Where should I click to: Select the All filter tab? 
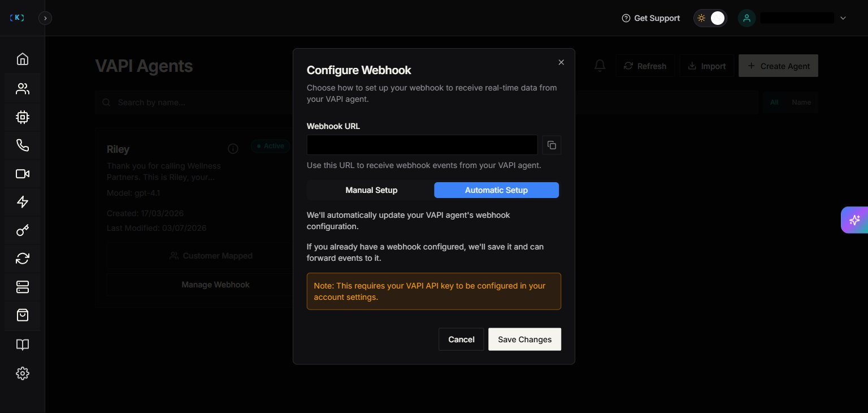point(774,102)
